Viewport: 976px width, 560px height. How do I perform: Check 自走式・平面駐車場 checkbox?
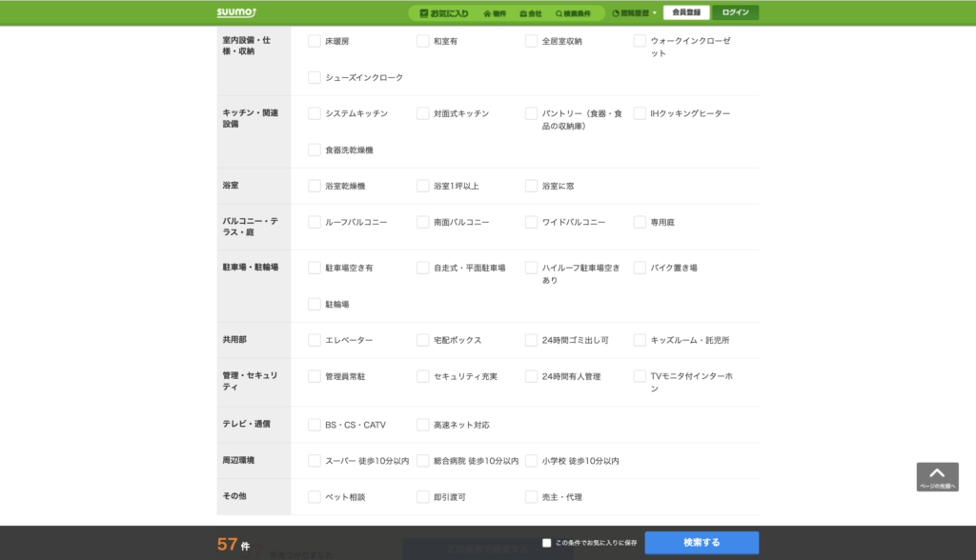coord(422,268)
